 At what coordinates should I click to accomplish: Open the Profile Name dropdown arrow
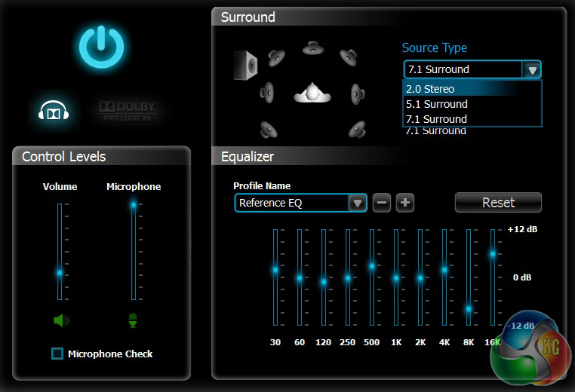click(x=358, y=203)
